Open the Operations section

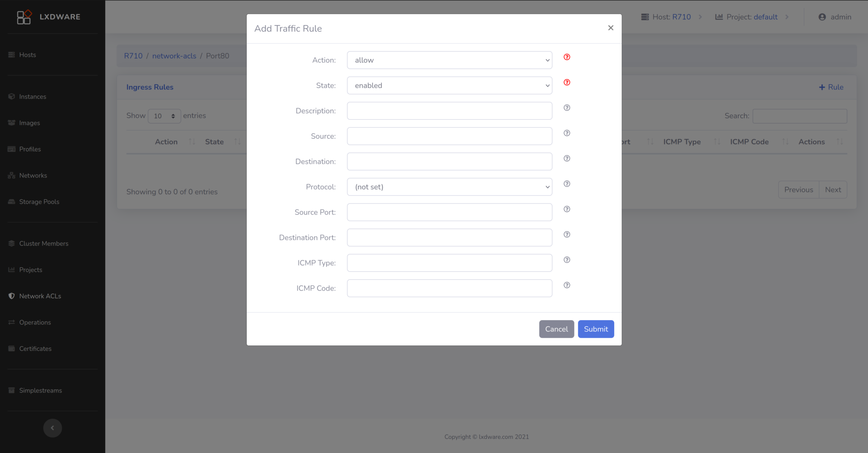click(x=34, y=322)
